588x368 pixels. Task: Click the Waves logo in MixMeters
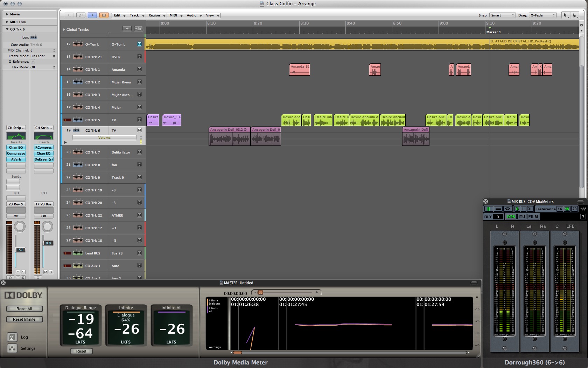(x=583, y=209)
